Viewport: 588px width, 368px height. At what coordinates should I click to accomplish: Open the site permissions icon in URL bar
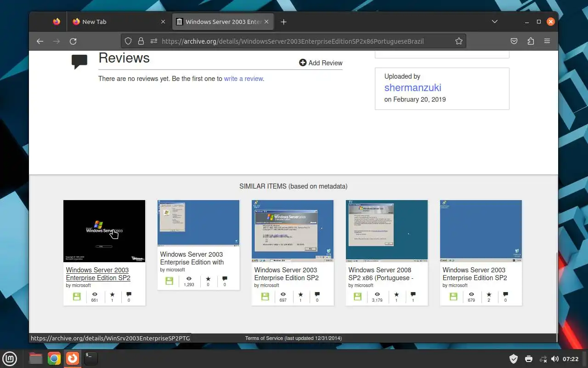pos(153,41)
